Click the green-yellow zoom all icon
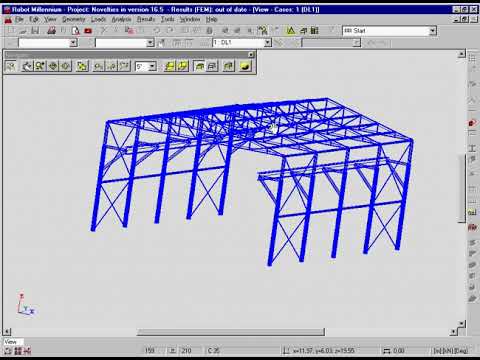This screenshot has height=360, width=480. (82, 66)
